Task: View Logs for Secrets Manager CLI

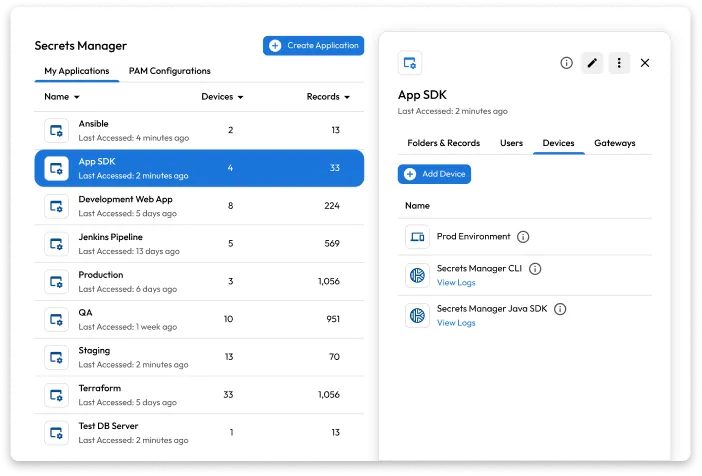Action: [456, 283]
